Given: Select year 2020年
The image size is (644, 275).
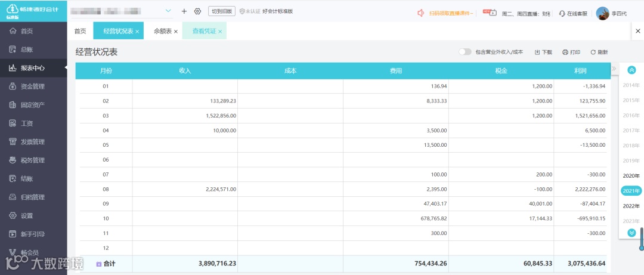Looking at the screenshot, I should [x=631, y=175].
